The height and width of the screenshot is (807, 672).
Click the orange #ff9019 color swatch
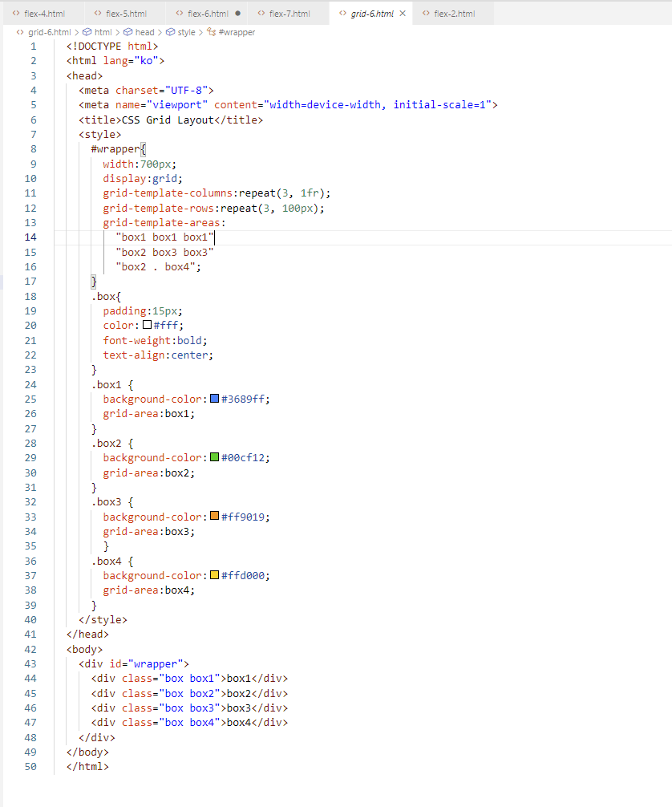pos(215,517)
